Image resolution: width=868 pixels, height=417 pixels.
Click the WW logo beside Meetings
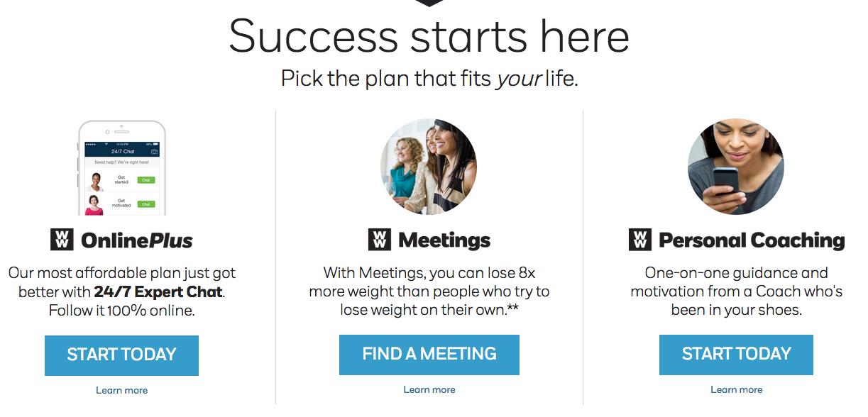click(379, 240)
